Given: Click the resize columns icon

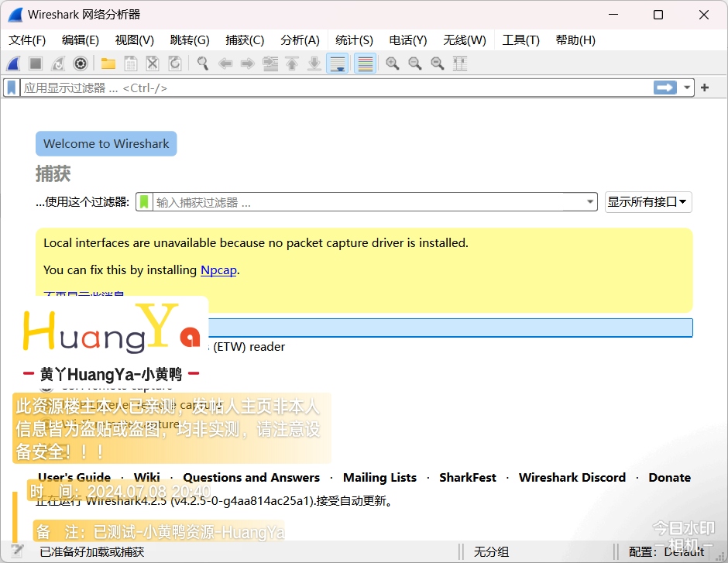Looking at the screenshot, I should 460,64.
